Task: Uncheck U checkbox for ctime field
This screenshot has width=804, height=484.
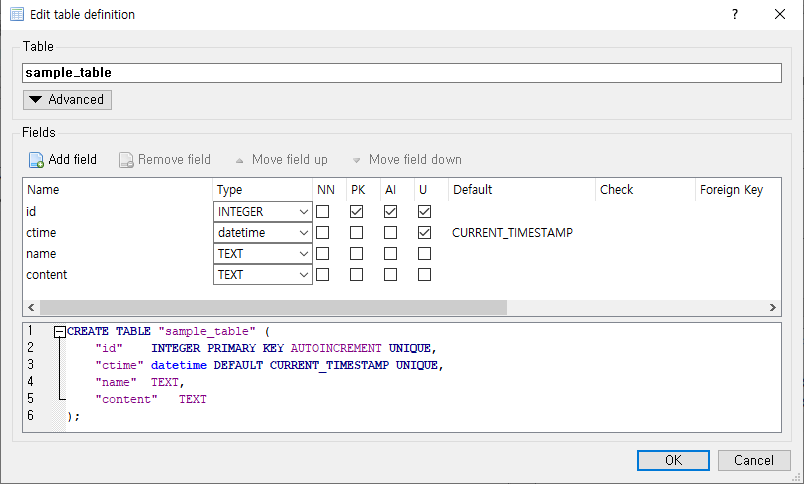Action: (424, 232)
